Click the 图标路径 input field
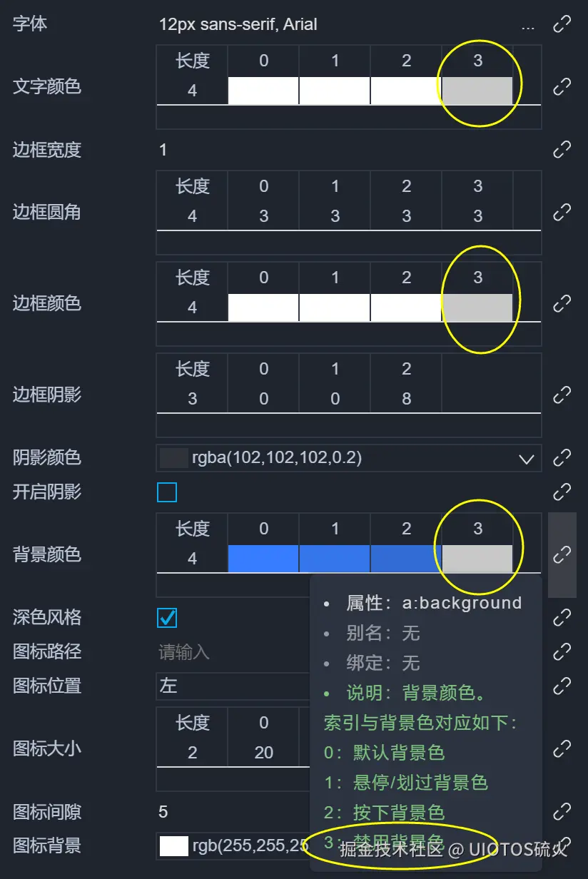 [233, 652]
